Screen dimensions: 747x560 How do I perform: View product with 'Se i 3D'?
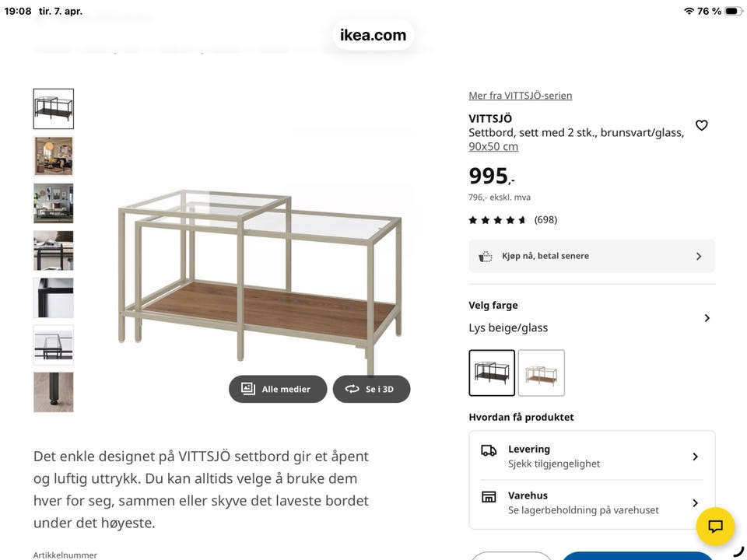coord(371,389)
